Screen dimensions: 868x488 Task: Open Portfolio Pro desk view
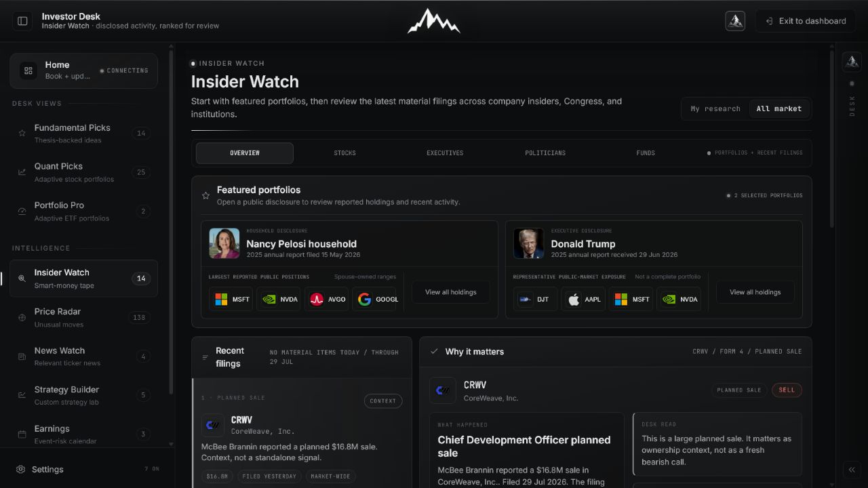[x=83, y=211]
